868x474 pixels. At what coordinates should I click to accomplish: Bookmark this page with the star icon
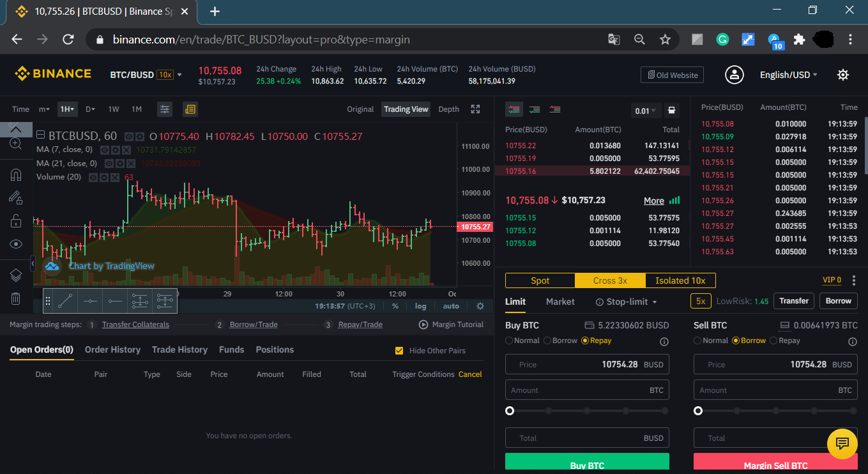[x=665, y=40]
